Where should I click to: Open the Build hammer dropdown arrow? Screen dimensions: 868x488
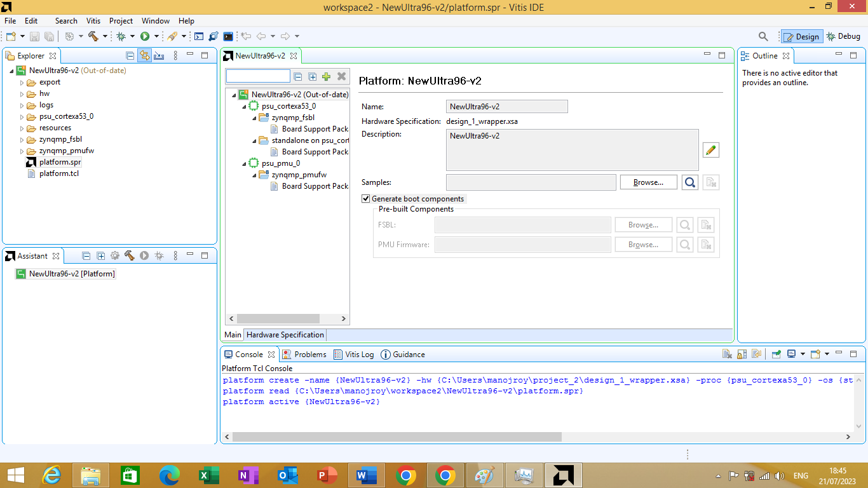(105, 36)
